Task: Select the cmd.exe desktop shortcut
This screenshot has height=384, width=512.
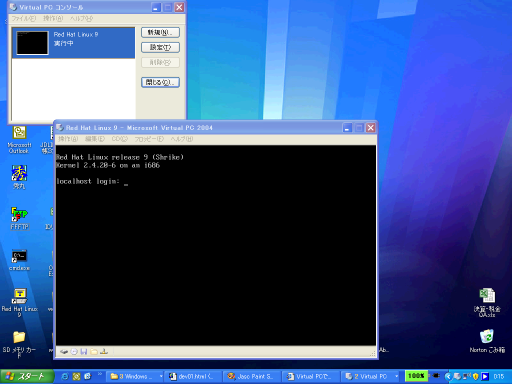Action: pos(19,260)
